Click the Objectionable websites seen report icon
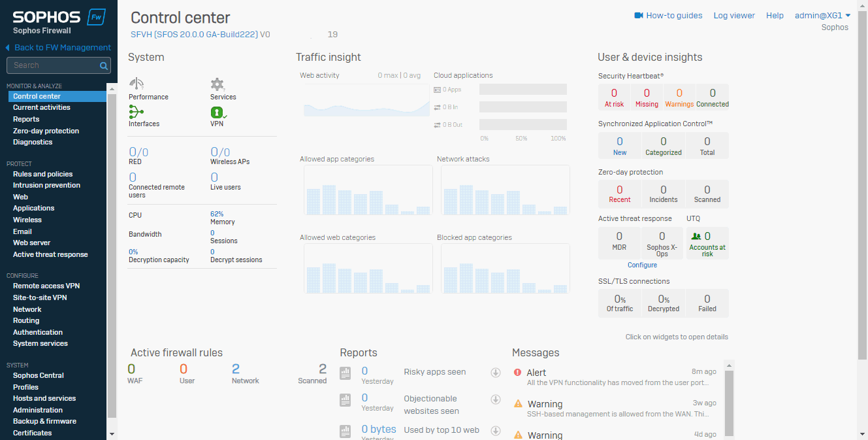 click(346, 399)
